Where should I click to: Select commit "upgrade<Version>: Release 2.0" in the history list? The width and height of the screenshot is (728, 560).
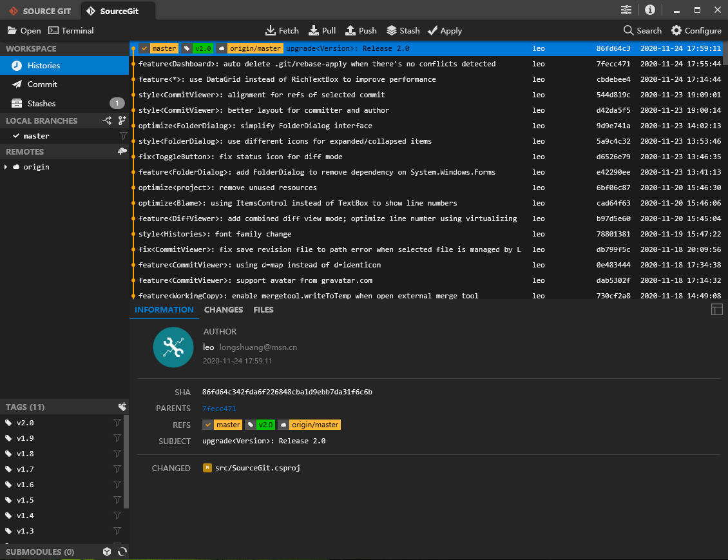(426, 48)
